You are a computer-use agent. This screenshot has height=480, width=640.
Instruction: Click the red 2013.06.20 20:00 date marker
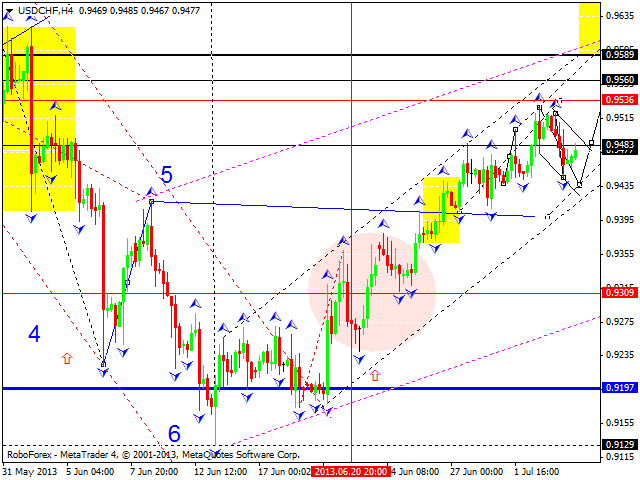click(x=350, y=471)
